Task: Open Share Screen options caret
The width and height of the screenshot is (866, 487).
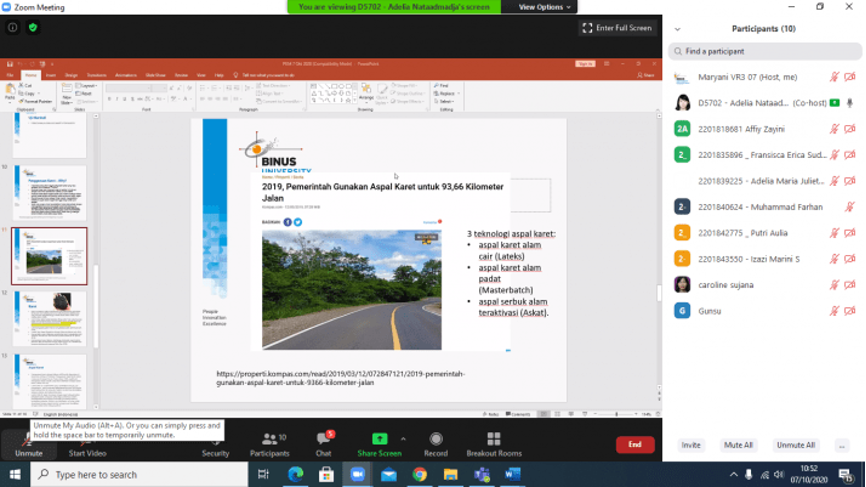Action: [x=403, y=439]
